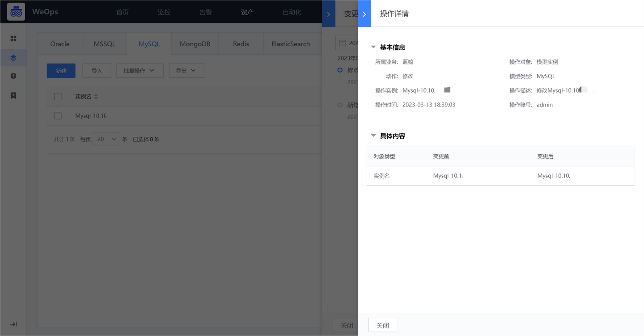Switch to the MSSQL tab

(105, 44)
